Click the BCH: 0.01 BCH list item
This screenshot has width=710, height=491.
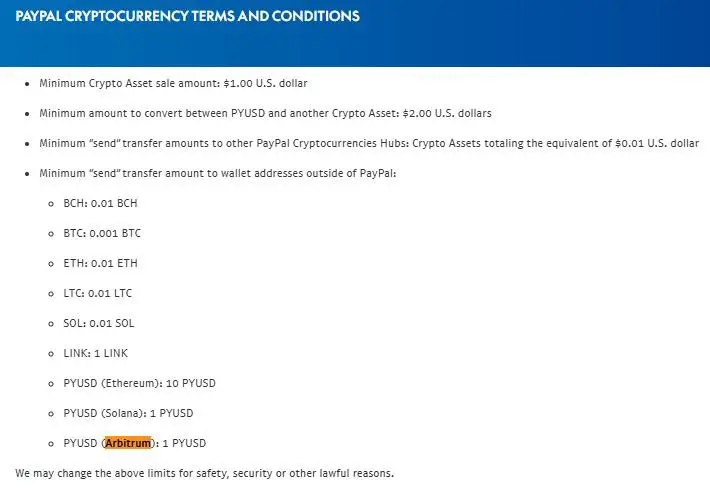pyautogui.click(x=101, y=203)
